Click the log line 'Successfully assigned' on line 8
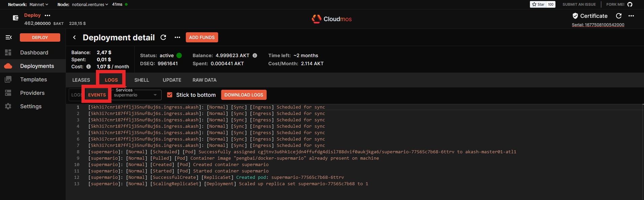 pyautogui.click(x=302, y=152)
